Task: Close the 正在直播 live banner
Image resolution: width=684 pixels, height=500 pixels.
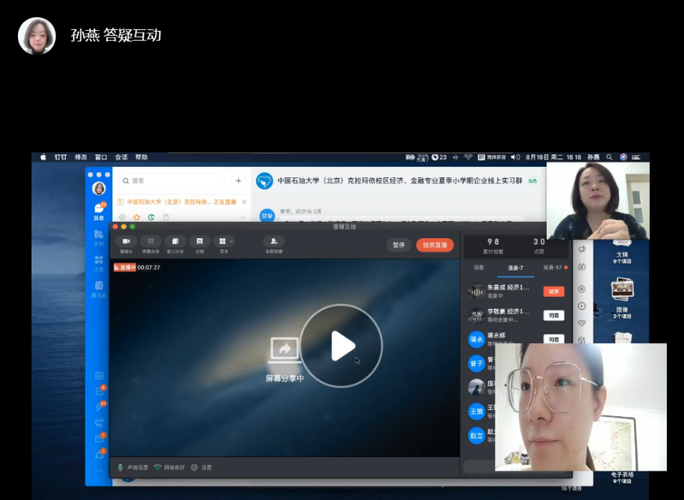Action: coord(243,202)
